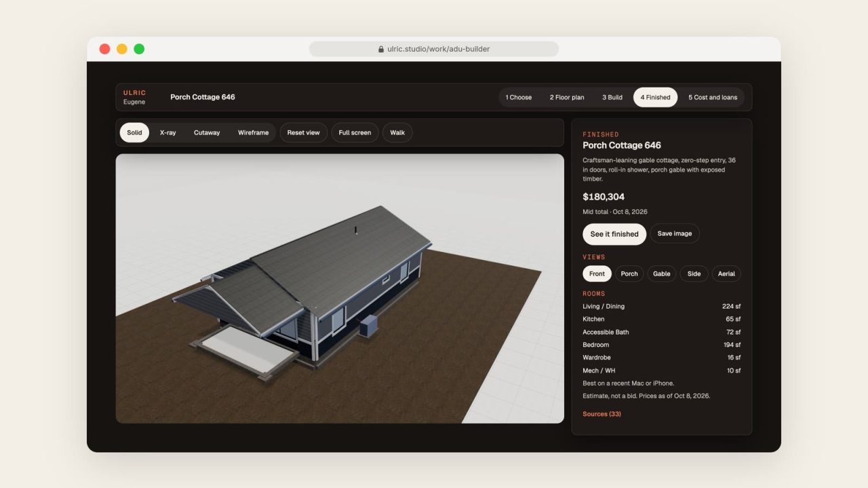Screen dimensions: 868x488
Task: Select the Gable view
Action: tap(662, 274)
